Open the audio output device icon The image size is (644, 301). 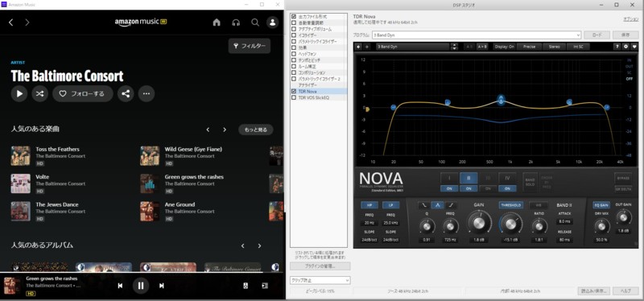pos(246,286)
